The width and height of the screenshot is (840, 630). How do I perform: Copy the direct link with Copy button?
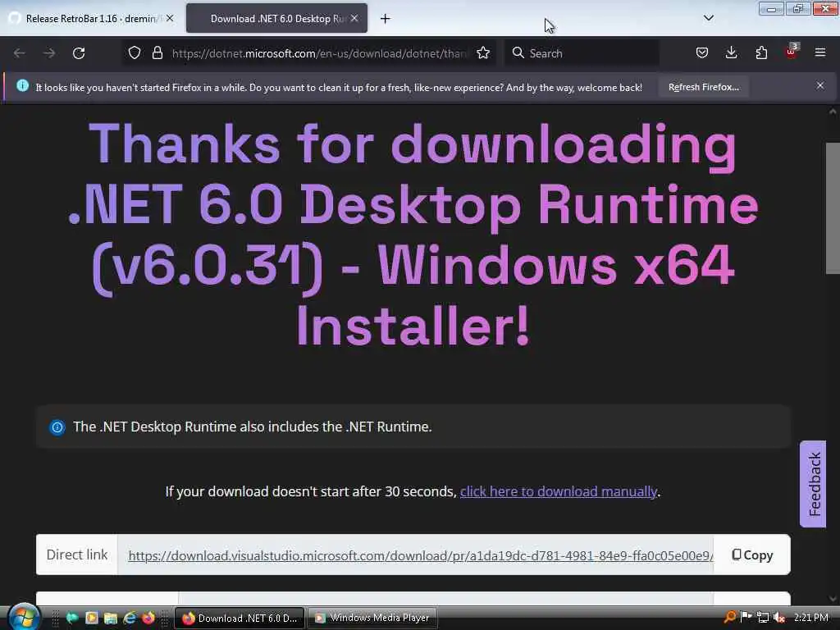tap(752, 555)
